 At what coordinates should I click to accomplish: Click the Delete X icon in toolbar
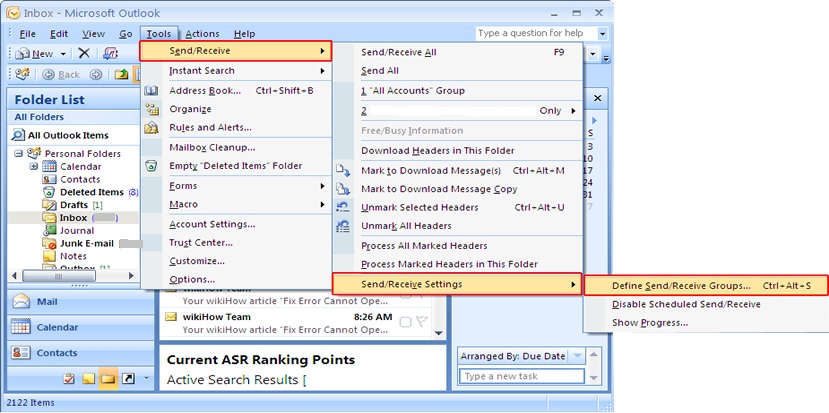click(84, 53)
